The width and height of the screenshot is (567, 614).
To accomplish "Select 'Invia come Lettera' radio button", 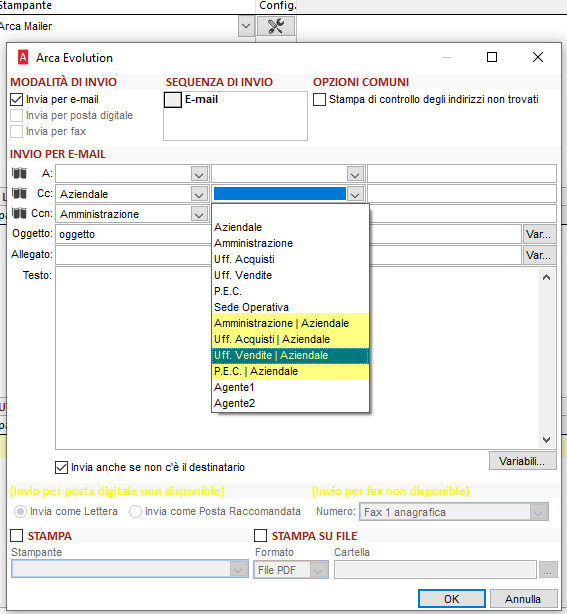I will [x=20, y=511].
